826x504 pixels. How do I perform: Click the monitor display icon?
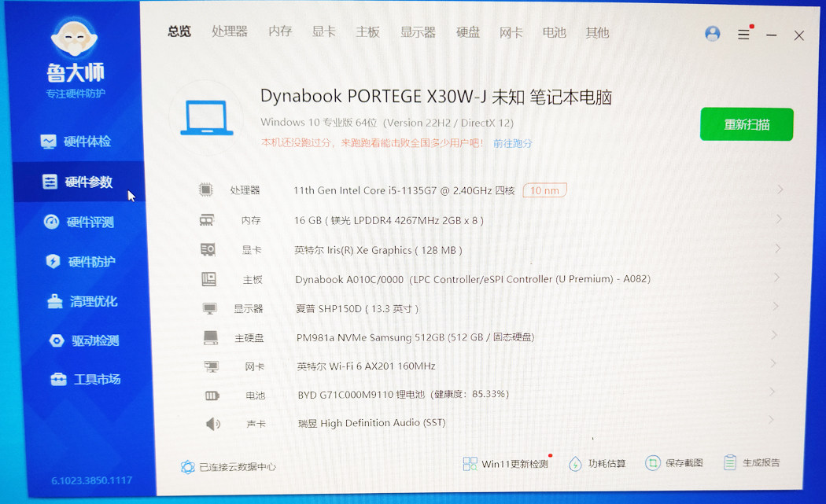[x=210, y=308]
